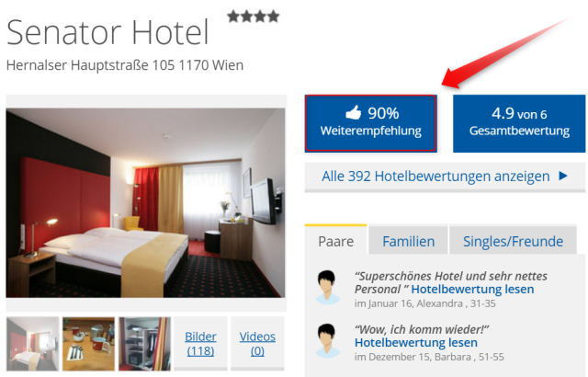This screenshot has height=377, width=588.
Task: Select the Paare tab
Action: point(336,240)
